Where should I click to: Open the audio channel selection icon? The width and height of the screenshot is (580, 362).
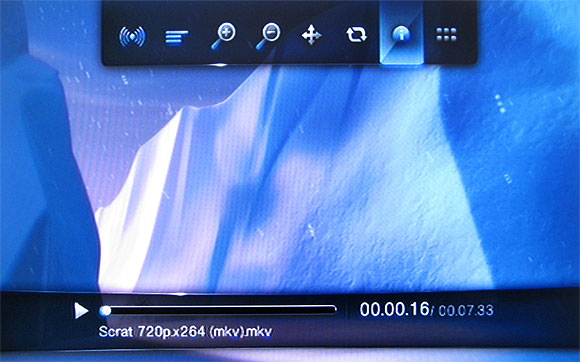point(132,36)
